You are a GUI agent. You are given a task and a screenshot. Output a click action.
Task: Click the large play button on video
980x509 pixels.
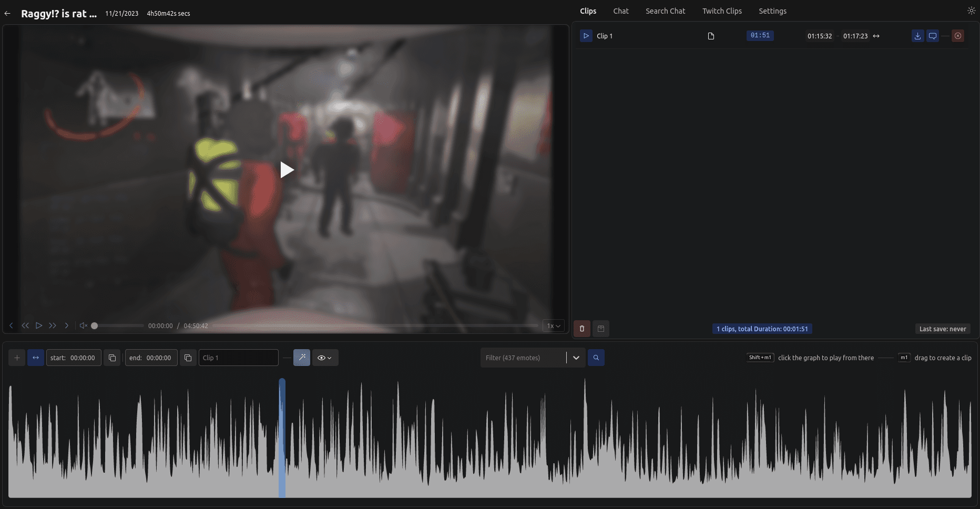pos(287,169)
